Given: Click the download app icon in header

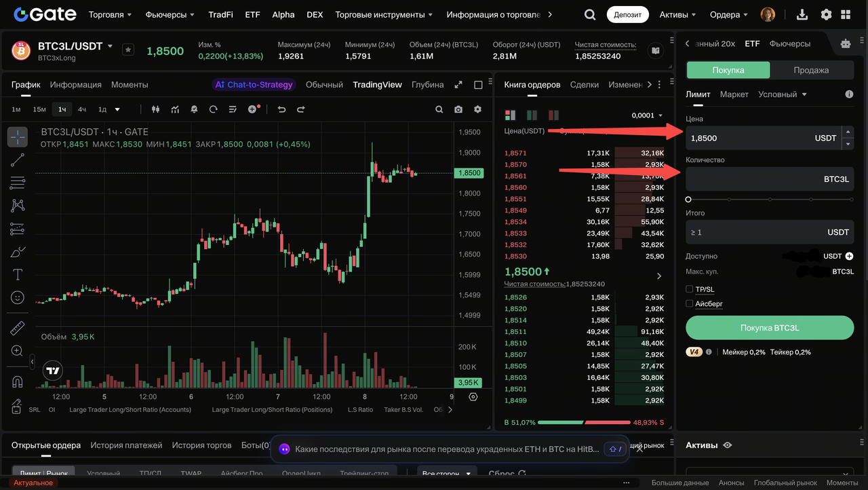Looking at the screenshot, I should pos(802,14).
